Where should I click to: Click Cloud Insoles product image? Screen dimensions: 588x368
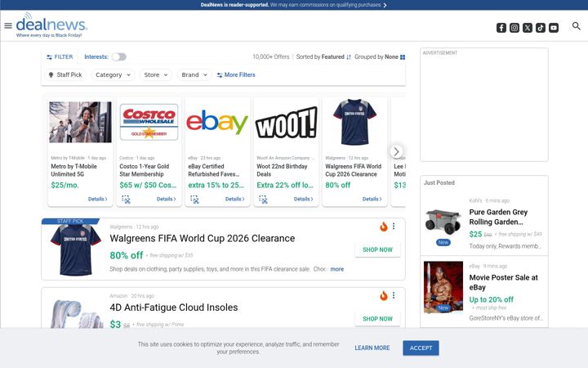tap(77, 314)
